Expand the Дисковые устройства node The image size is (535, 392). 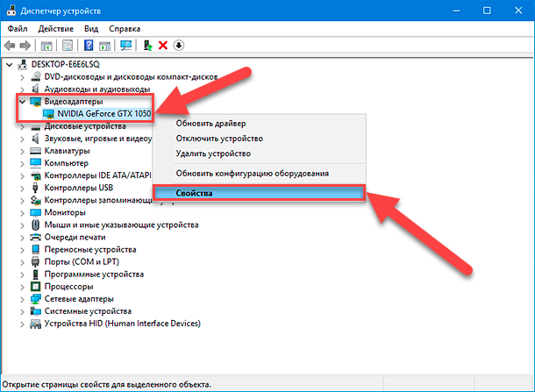coord(22,127)
